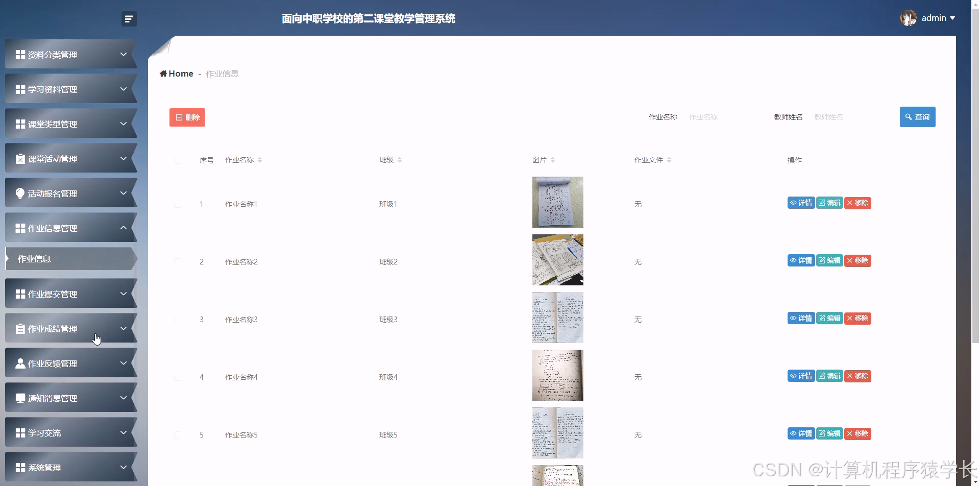Click the admin avatar picture
Viewport: 980px width, 486px height.
pyautogui.click(x=908, y=18)
